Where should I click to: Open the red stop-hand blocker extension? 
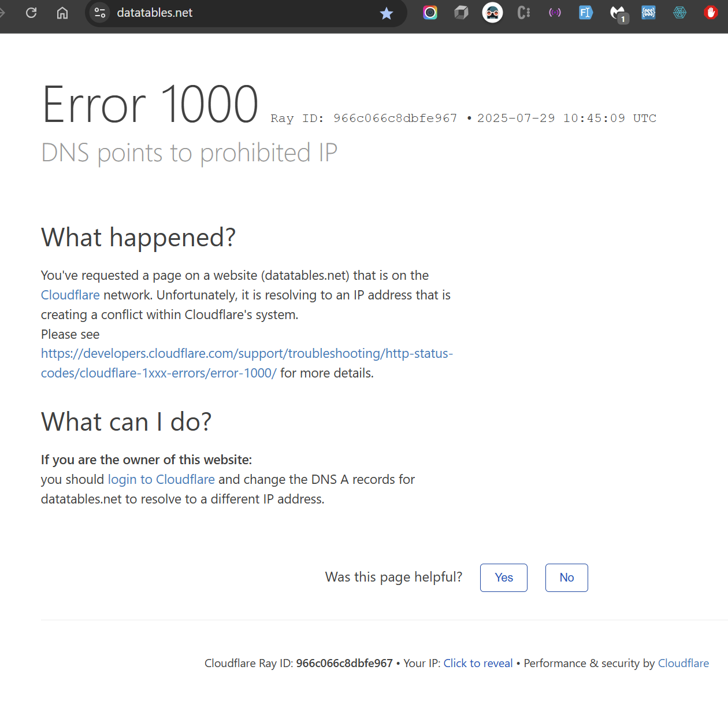click(x=711, y=13)
